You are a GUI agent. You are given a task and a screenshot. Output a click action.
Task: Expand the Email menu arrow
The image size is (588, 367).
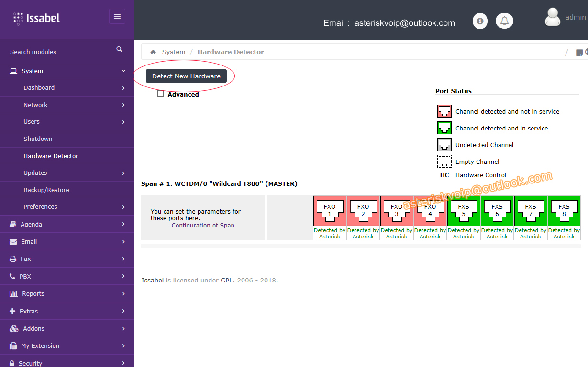(123, 242)
